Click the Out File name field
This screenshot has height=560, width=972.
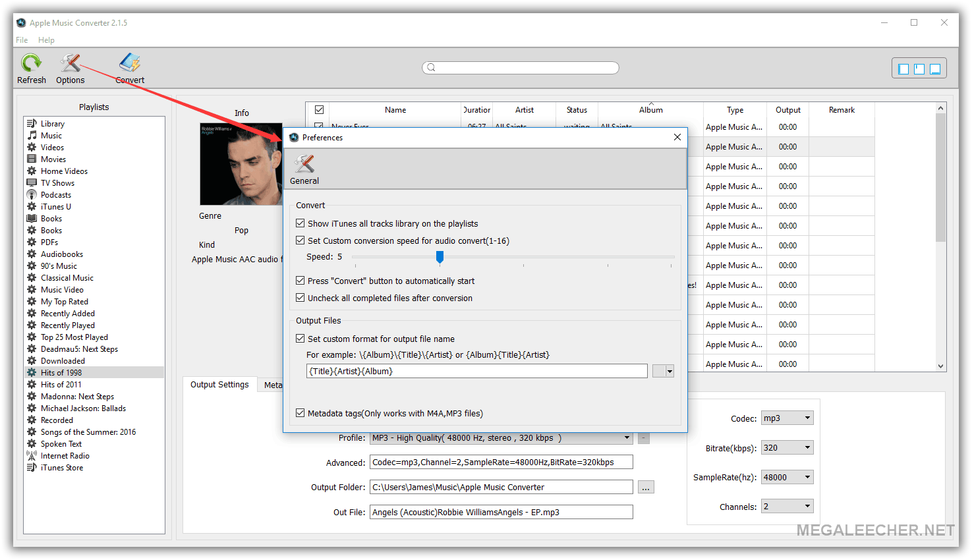click(x=501, y=513)
